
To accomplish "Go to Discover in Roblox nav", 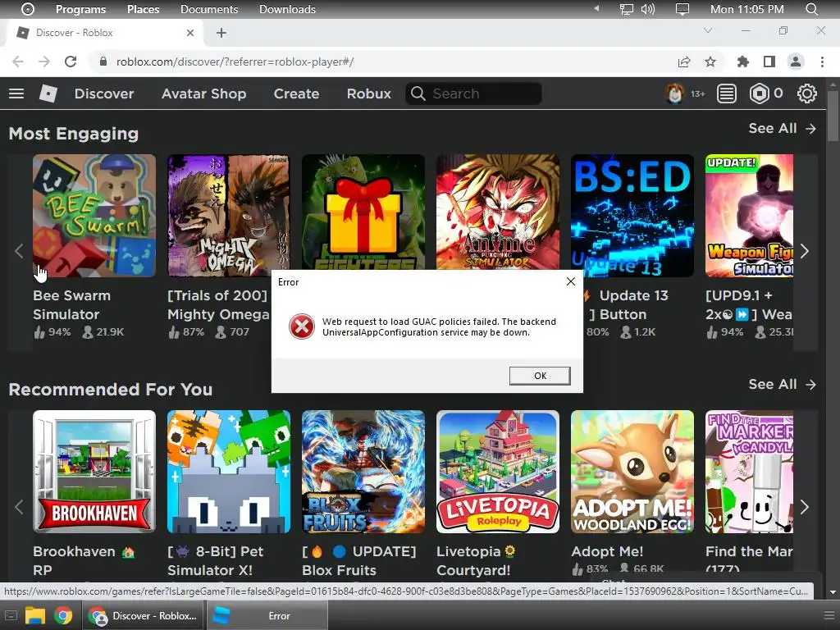I will pyautogui.click(x=104, y=94).
